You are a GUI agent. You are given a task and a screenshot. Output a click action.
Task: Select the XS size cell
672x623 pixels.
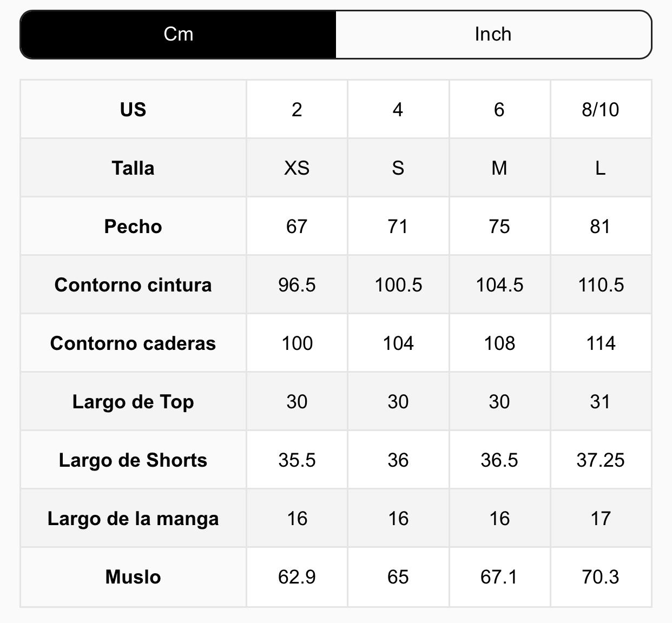click(x=297, y=168)
